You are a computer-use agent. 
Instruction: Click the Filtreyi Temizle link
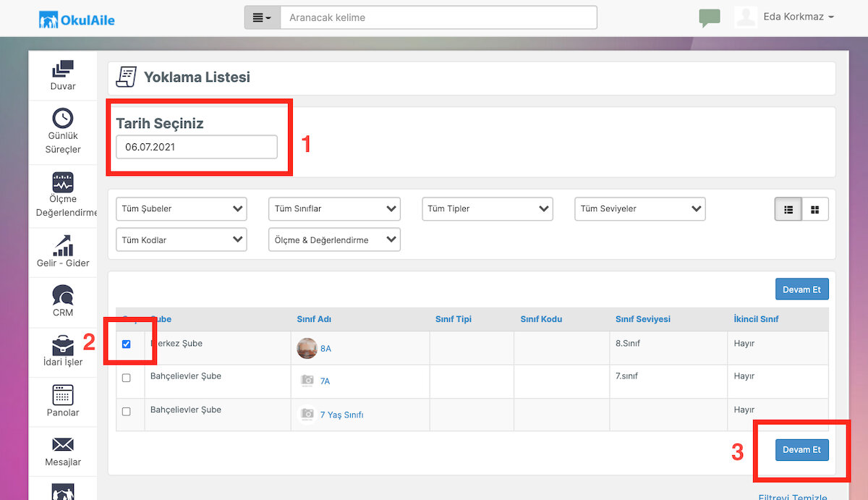tap(793, 496)
